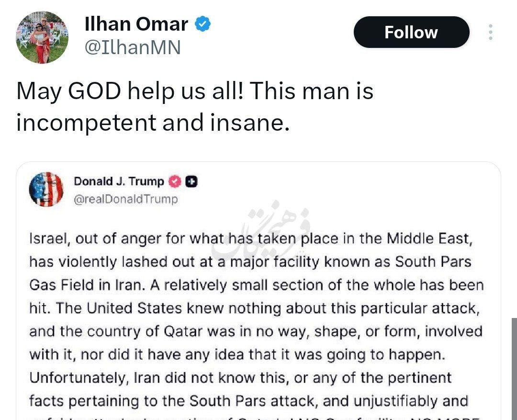Open the Ilhan Omar display name link
This screenshot has height=420, width=517.
click(136, 24)
